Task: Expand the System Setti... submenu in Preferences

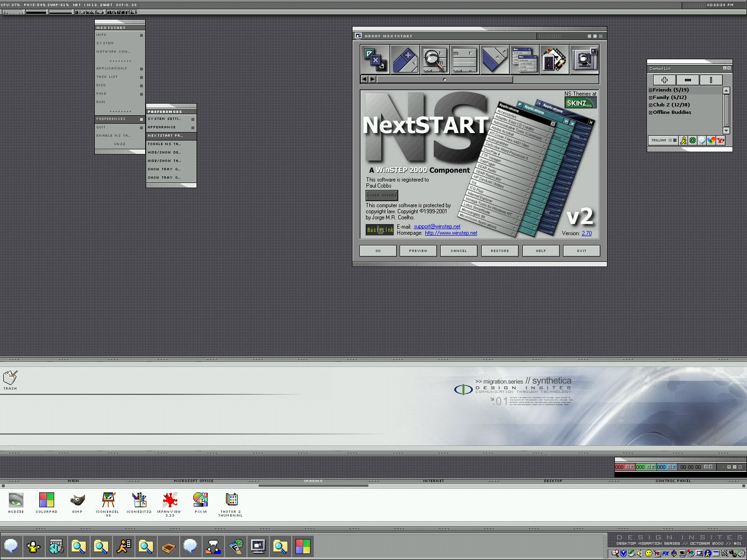Action: [193, 119]
